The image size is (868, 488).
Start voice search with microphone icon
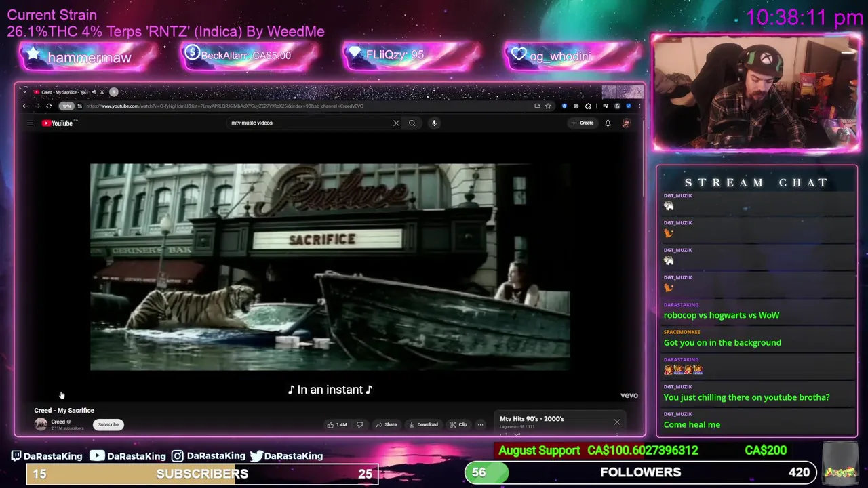[434, 123]
